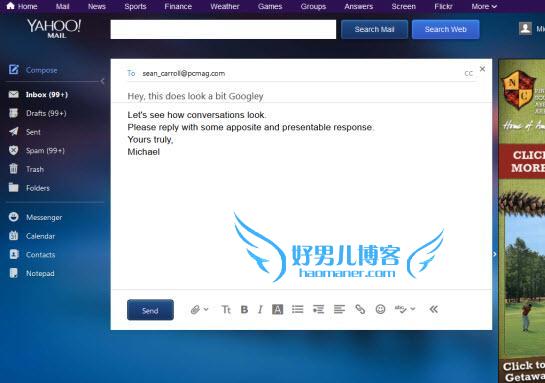Screen dimensions: 545x383
Task: Add CC recipients
Action: coord(469,73)
